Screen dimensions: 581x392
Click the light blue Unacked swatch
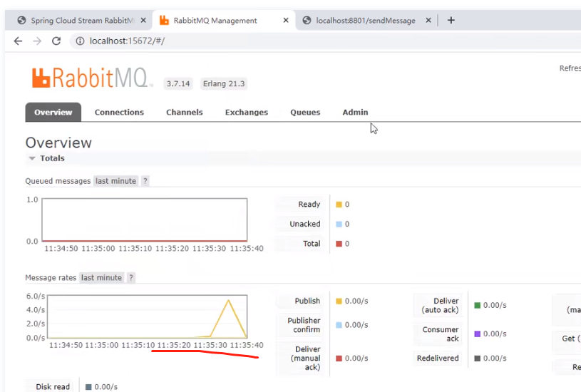pyautogui.click(x=339, y=225)
